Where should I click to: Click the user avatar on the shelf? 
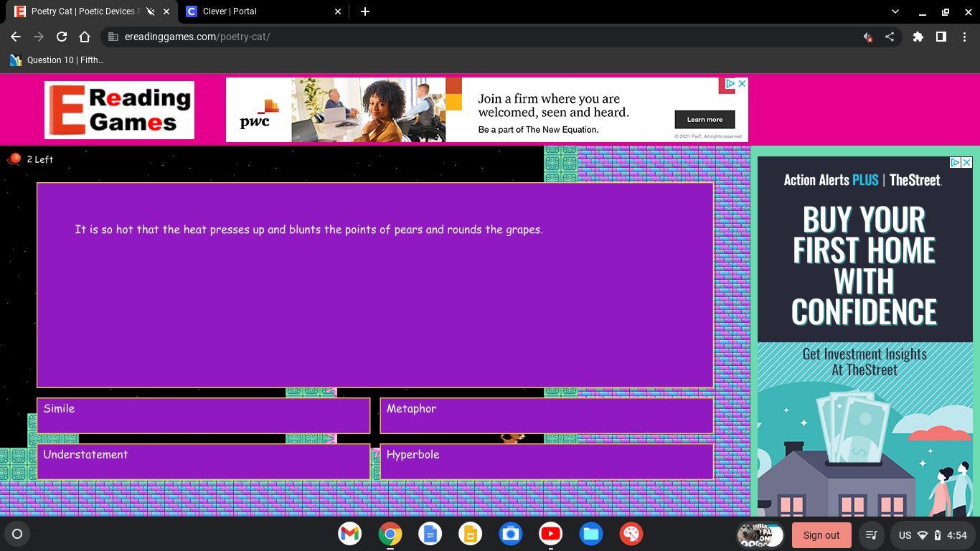(x=760, y=534)
